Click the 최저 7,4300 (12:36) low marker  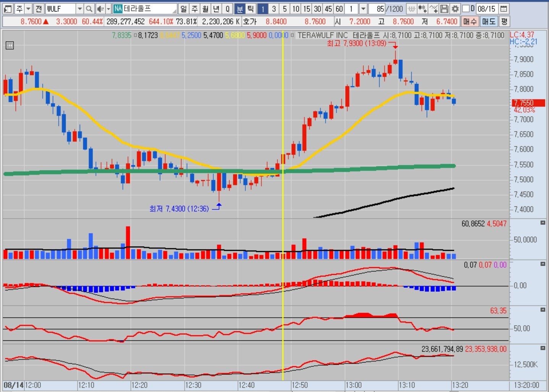click(179, 209)
